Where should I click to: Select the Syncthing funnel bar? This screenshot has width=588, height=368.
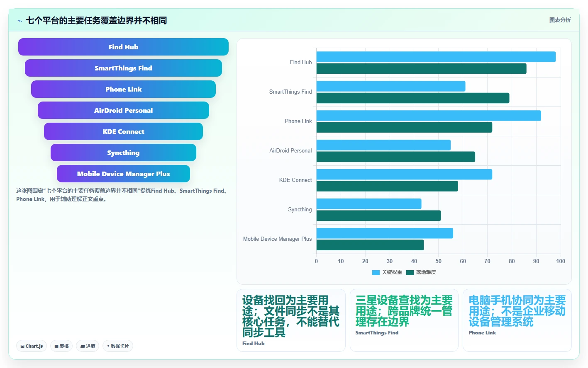point(123,153)
